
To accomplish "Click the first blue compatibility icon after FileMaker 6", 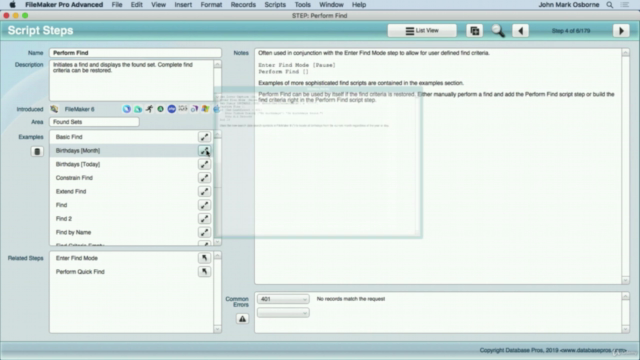I will (x=127, y=109).
